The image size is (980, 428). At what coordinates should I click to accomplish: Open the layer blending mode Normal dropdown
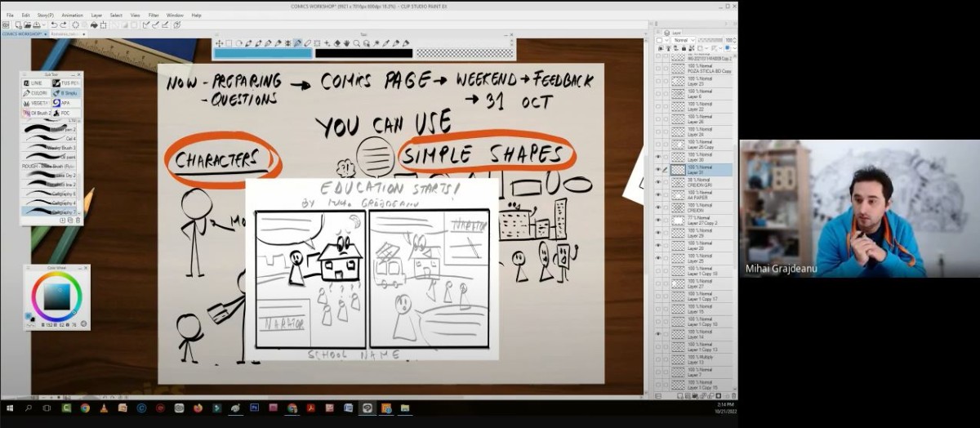click(x=683, y=40)
